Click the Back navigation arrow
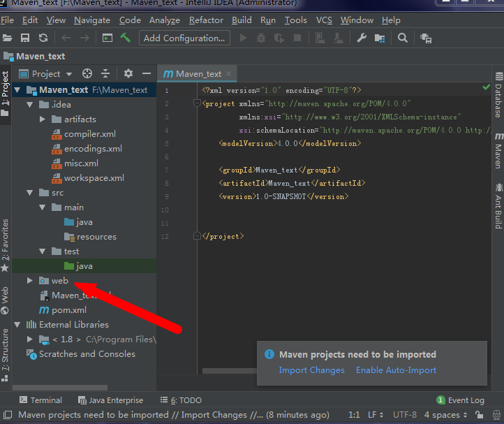The width and height of the screenshot is (504, 424). [x=66, y=38]
